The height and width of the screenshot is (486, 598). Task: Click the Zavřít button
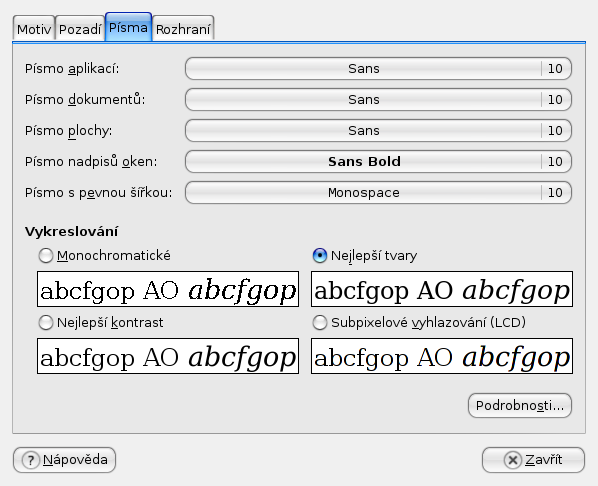[533, 460]
